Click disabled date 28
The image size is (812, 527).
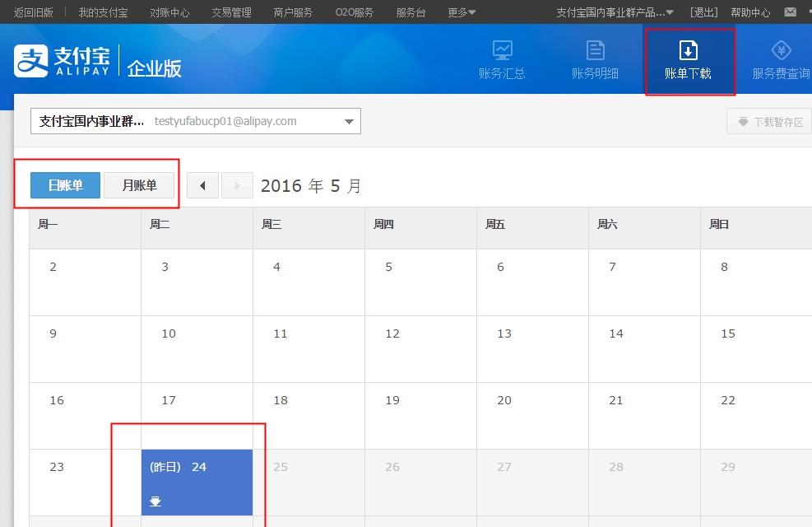click(644, 483)
